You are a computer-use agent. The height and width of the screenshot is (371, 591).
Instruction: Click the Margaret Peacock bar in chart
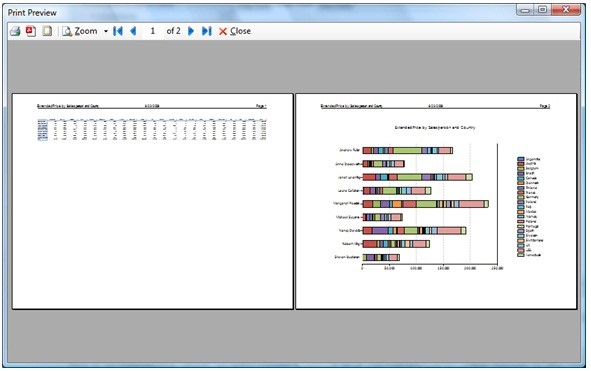426,204
